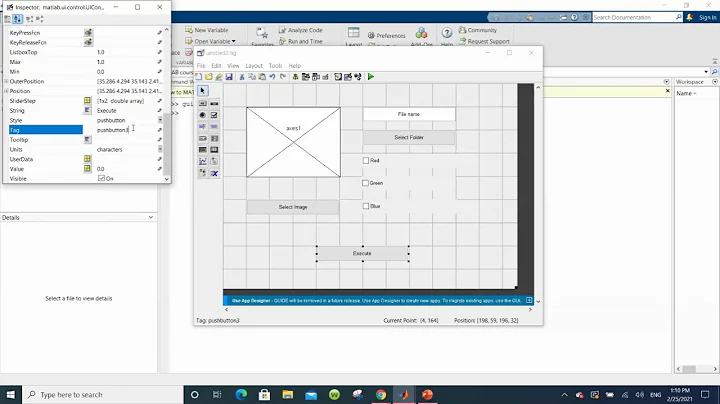Pick the Radio Button component in palette

point(202,115)
